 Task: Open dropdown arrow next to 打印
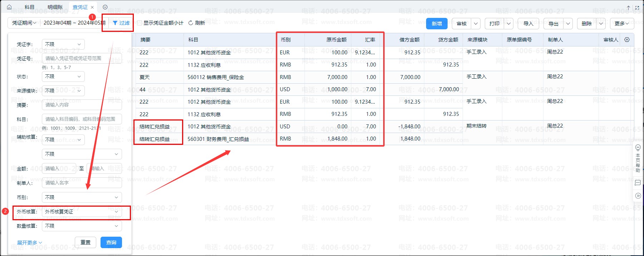[509, 24]
